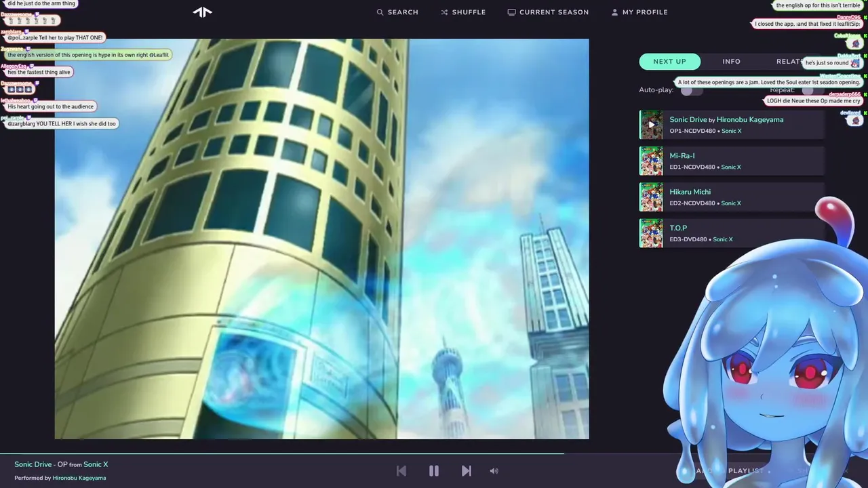
Task: Open the Search page
Action: [397, 12]
